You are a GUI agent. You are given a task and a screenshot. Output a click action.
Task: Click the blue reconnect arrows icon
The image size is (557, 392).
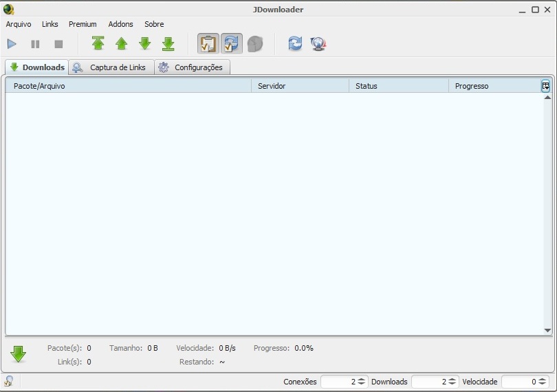click(x=295, y=44)
